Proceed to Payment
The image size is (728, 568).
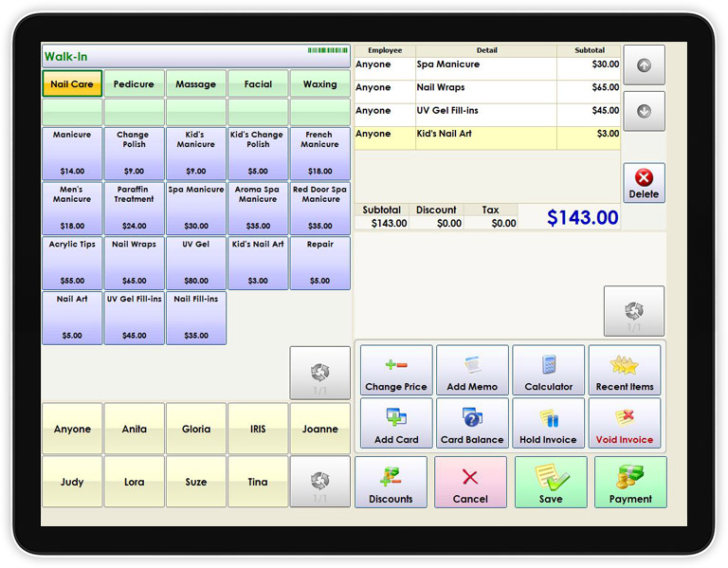pos(630,482)
